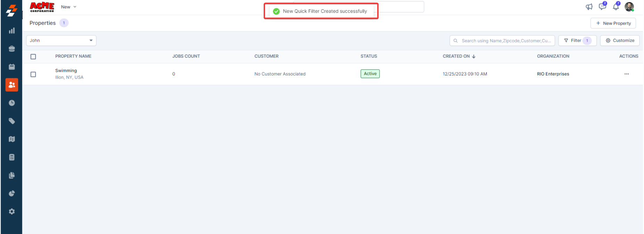Open the Swimming row actions ellipsis menu
Screen dimensions: 644x234
point(626,74)
